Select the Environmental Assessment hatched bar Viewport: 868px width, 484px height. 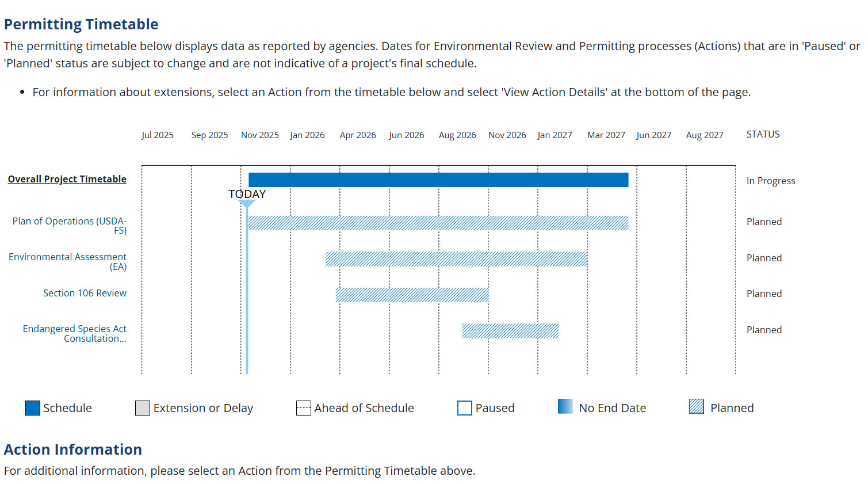pos(456,259)
